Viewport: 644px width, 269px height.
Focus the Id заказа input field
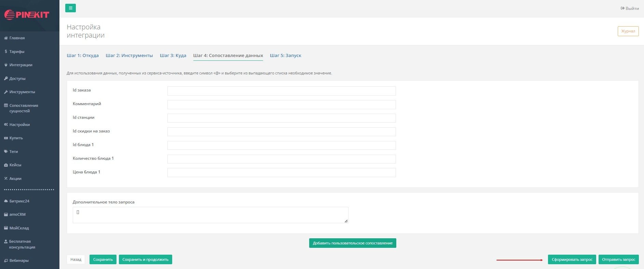click(281, 91)
